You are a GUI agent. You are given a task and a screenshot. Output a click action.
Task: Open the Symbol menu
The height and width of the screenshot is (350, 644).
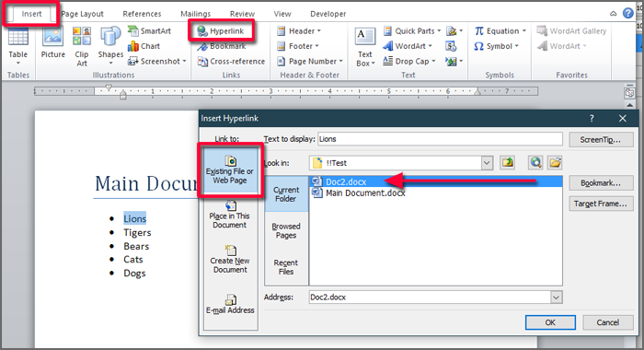tap(496, 46)
